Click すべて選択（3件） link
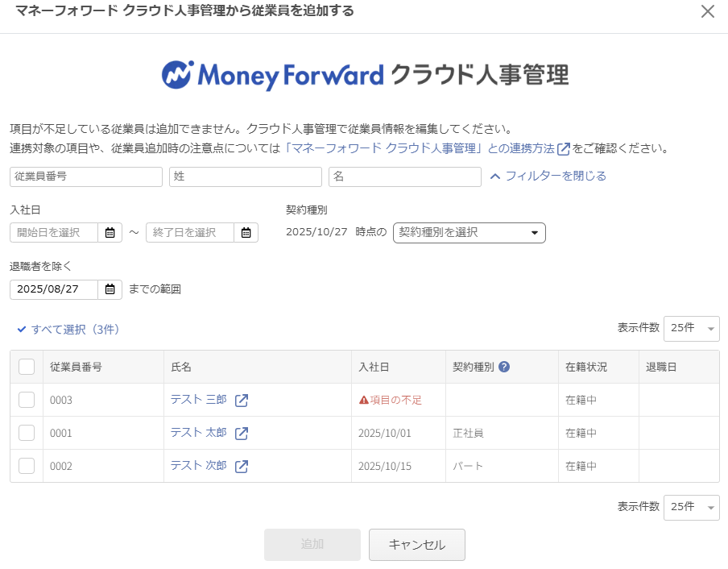The width and height of the screenshot is (728, 569). pos(68,329)
